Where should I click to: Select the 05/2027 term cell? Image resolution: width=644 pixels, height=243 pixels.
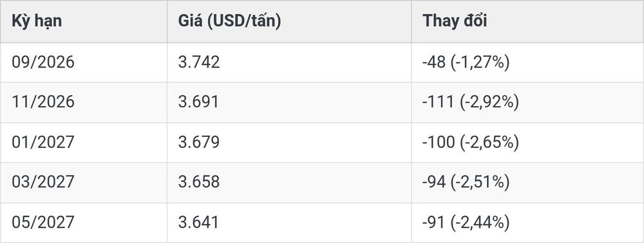[43, 222]
